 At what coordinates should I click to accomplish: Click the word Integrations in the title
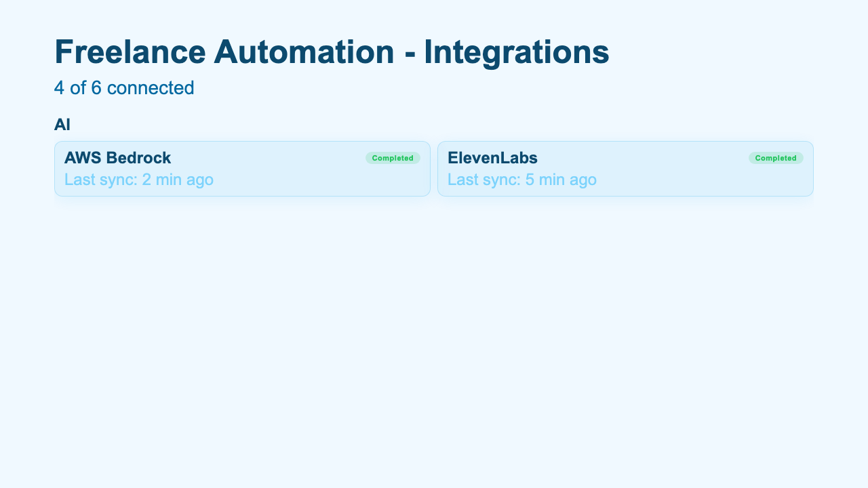[516, 52]
